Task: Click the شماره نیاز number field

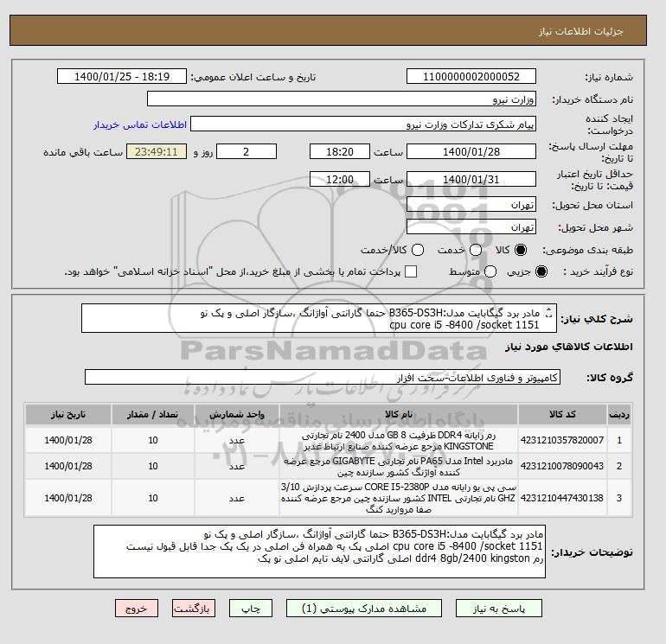Action: tap(471, 76)
